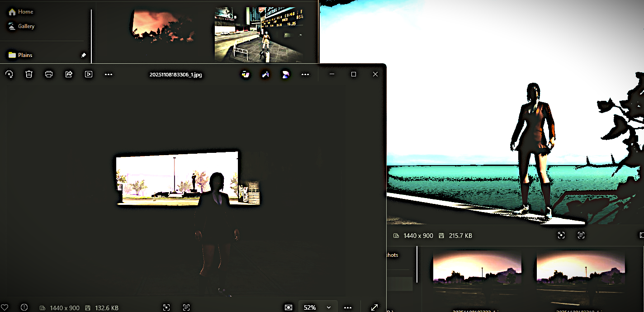This screenshot has width=644, height=312.
Task: Rotate the image 20251108183306_1.jpg
Action: [9, 74]
